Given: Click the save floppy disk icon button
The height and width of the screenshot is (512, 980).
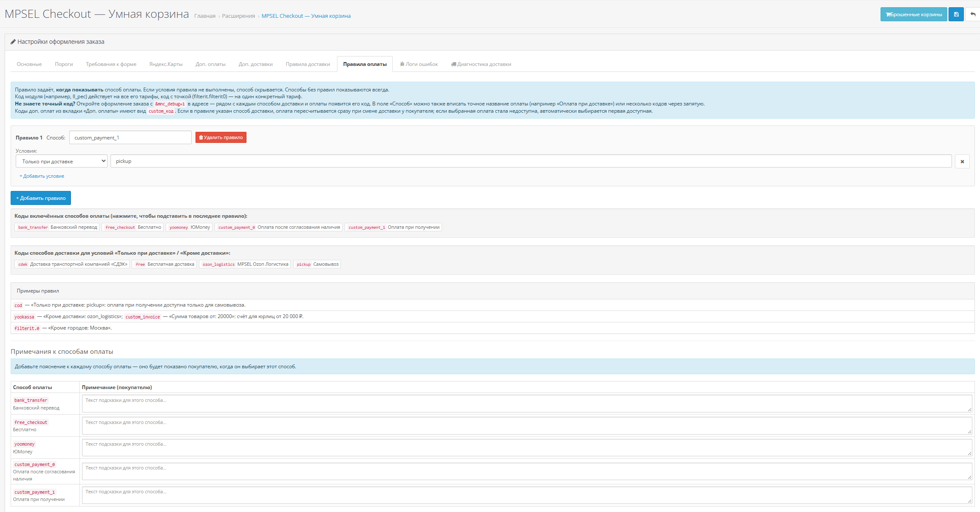Looking at the screenshot, I should click(x=956, y=14).
